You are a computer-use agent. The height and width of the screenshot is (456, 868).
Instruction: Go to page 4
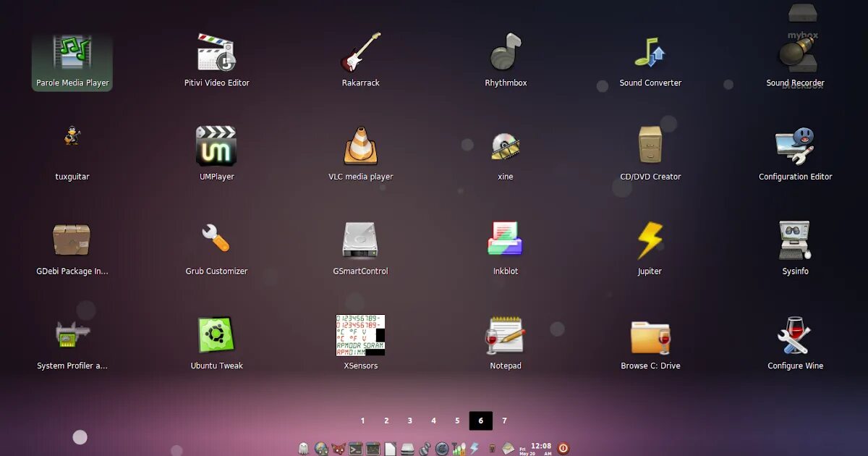tap(433, 421)
